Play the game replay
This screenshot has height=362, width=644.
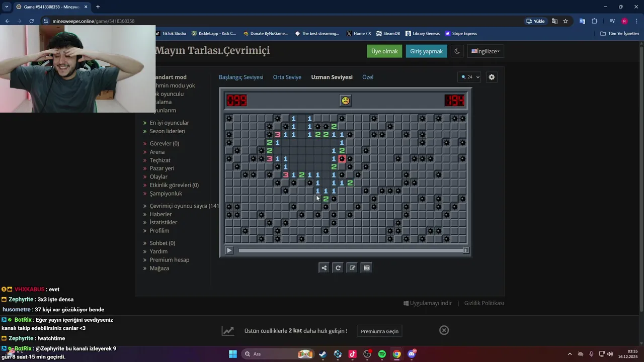click(229, 250)
